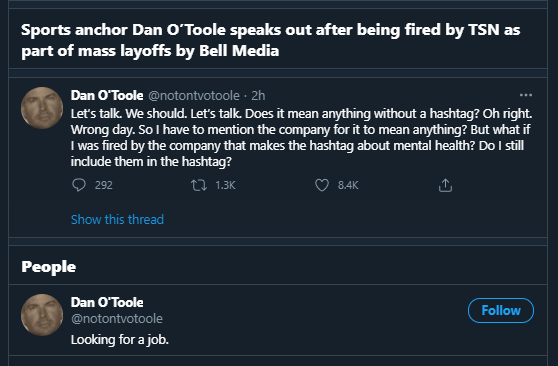Click the Dan O'Toole name under People

[107, 302]
